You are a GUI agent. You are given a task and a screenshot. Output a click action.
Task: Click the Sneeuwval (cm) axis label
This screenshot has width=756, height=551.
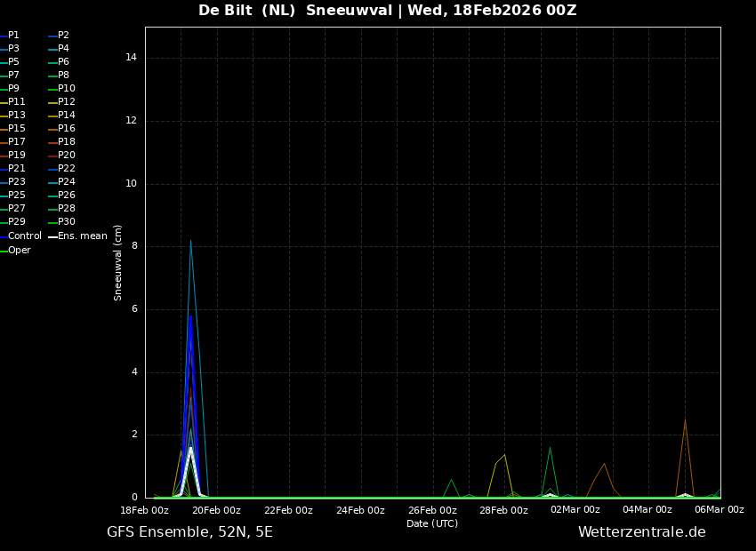click(117, 263)
